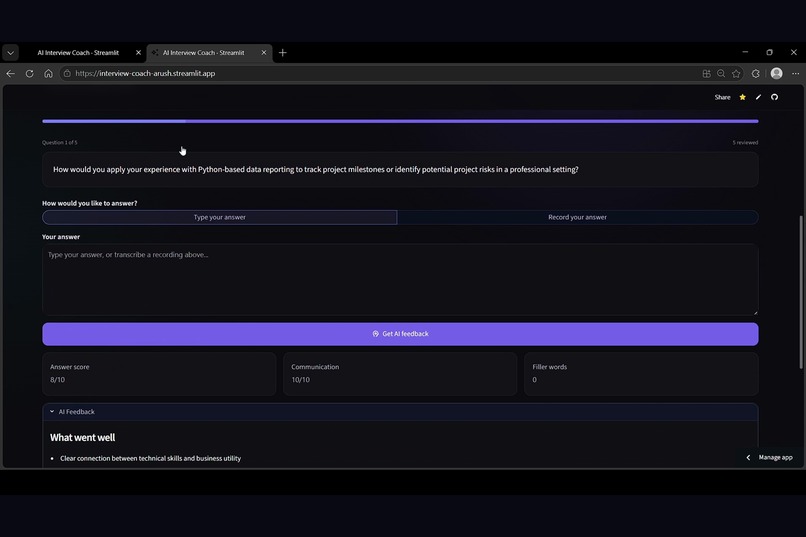Screen dimensions: 806x537
Task: Open a new browser tab with plus icon
Action: [283, 52]
